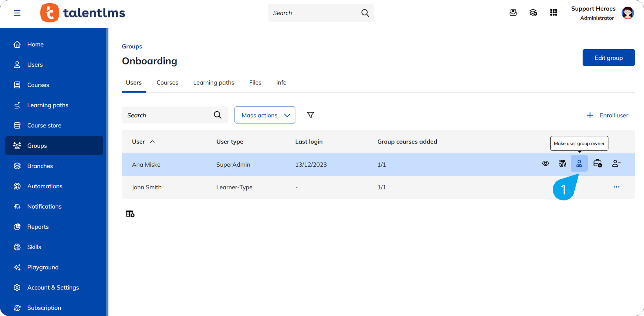The width and height of the screenshot is (644, 316).
Task: Click the magnifier in group users search
Action: pyautogui.click(x=218, y=115)
